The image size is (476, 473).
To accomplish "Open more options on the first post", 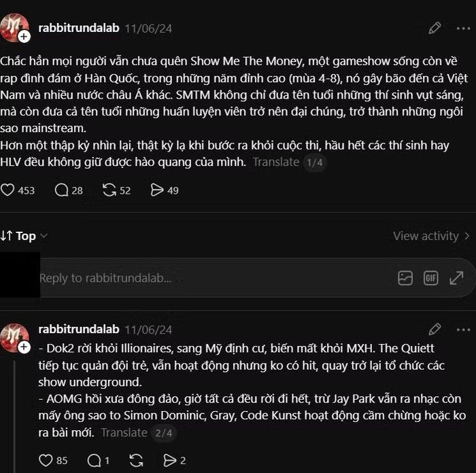I will pos(463,29).
